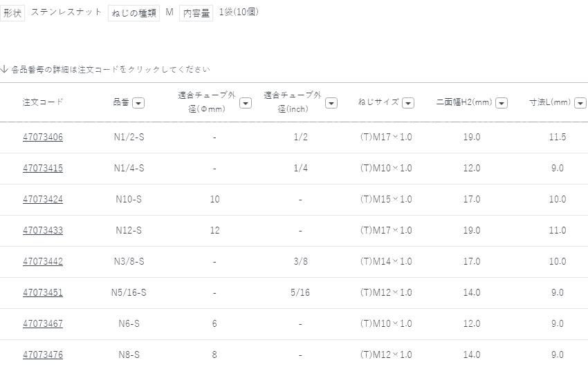Open the 二面幅H2(mm) filter dropdown
The height and width of the screenshot is (369, 588).
tap(502, 103)
